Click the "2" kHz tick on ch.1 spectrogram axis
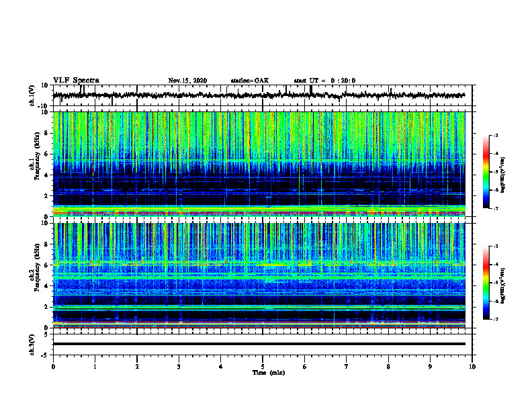 47,196
